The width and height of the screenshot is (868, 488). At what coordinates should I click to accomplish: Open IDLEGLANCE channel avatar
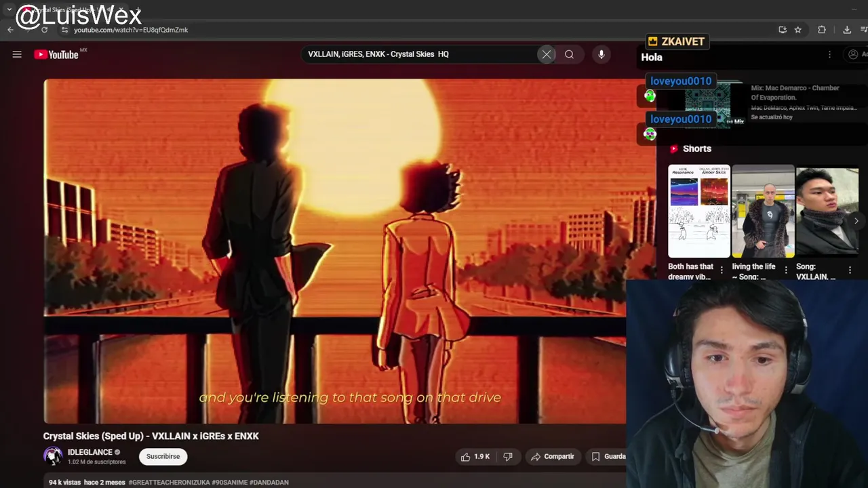[x=53, y=456]
